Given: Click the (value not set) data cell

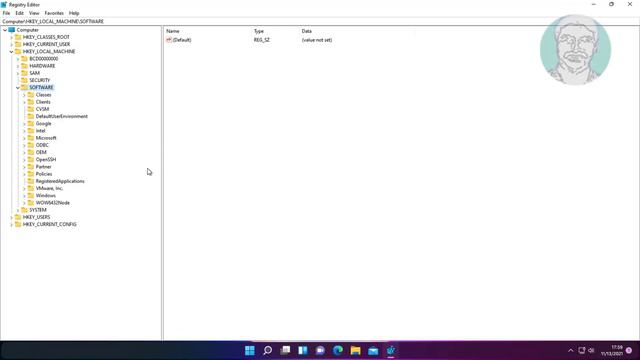Looking at the screenshot, I should point(317,40).
